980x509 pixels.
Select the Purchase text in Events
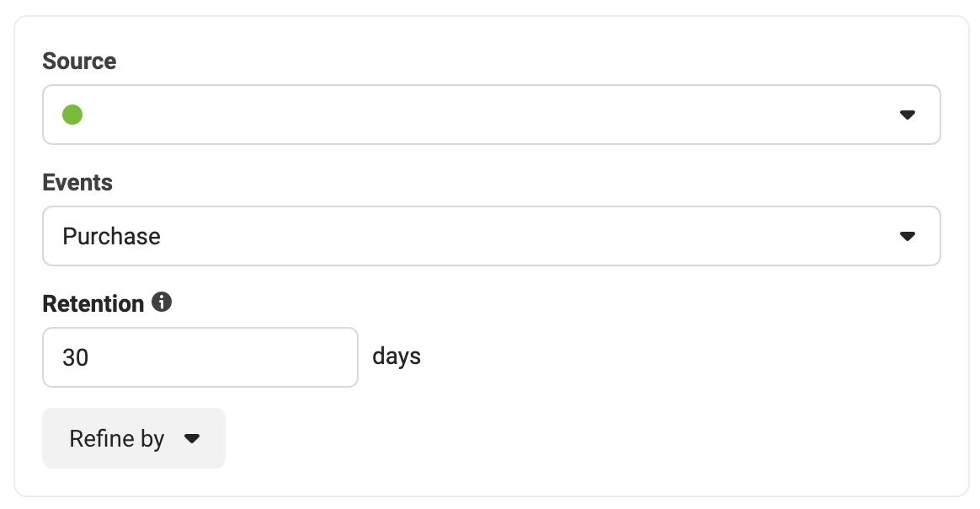(111, 236)
